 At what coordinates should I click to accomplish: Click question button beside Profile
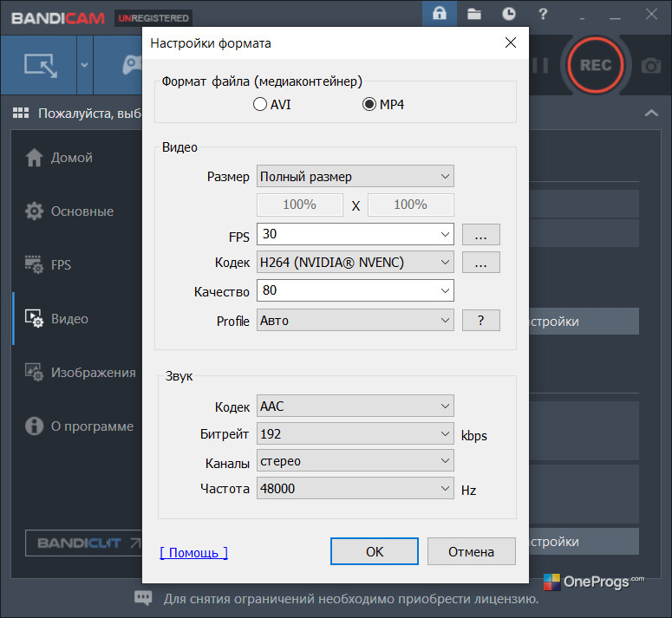[481, 321]
